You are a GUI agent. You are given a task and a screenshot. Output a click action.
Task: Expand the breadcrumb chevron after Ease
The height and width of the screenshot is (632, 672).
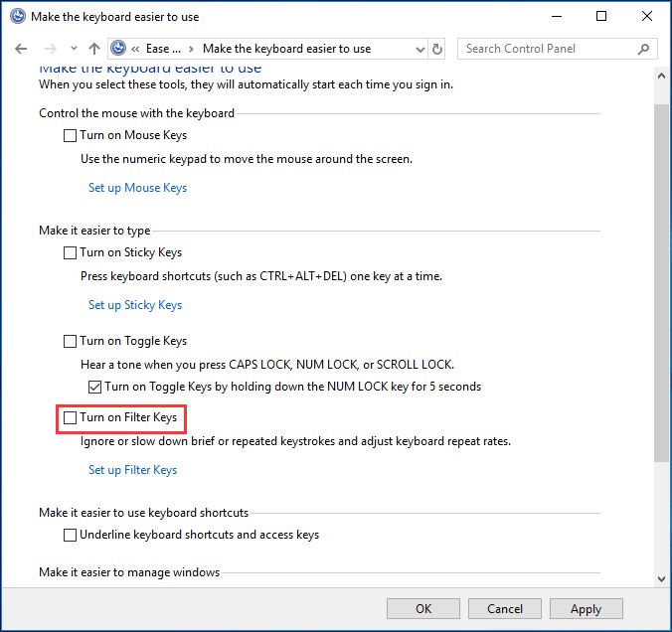(191, 49)
